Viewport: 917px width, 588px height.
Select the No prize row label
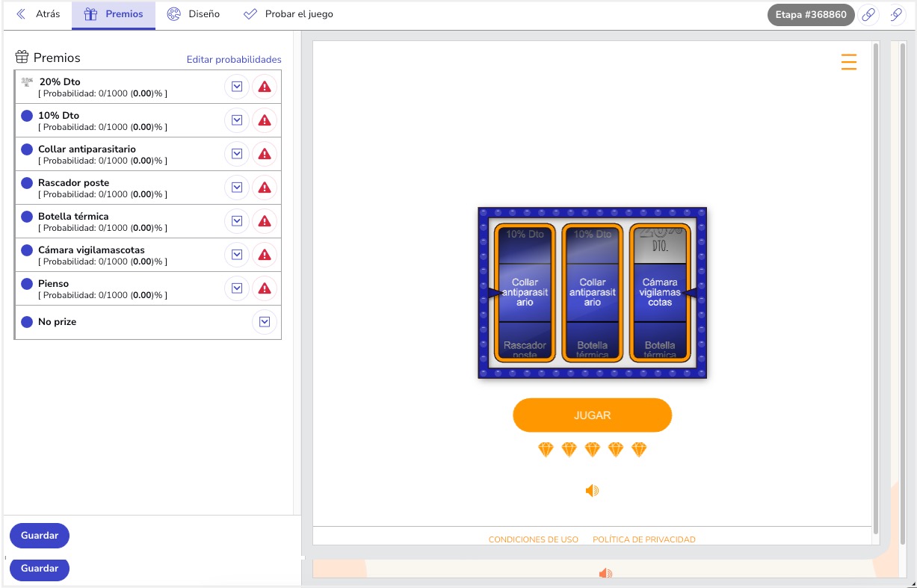coord(58,322)
